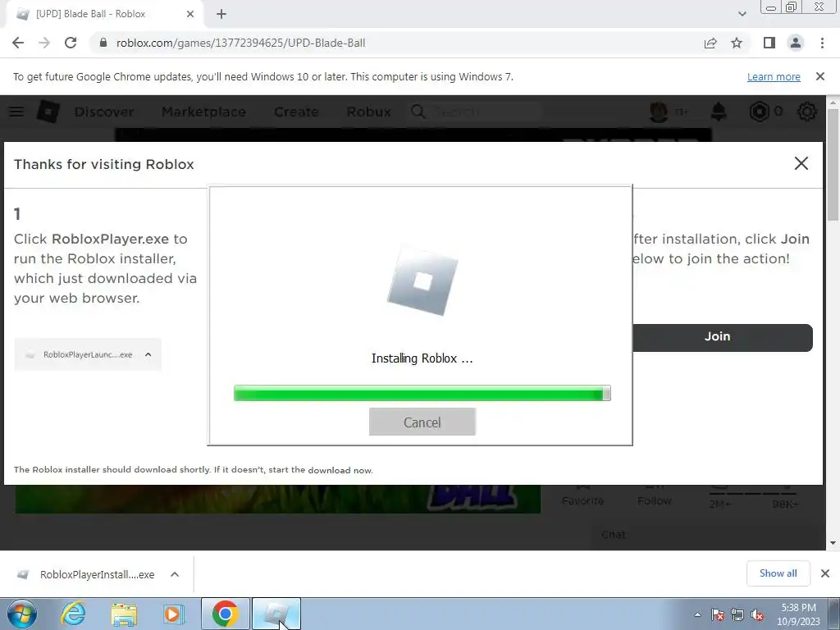Open Windows Media Player taskbar icon
840x630 pixels.
coord(173,614)
